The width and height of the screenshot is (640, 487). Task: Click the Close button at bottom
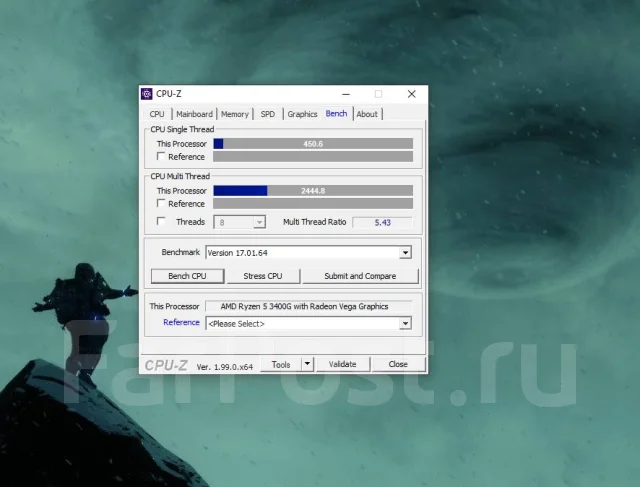tap(398, 364)
